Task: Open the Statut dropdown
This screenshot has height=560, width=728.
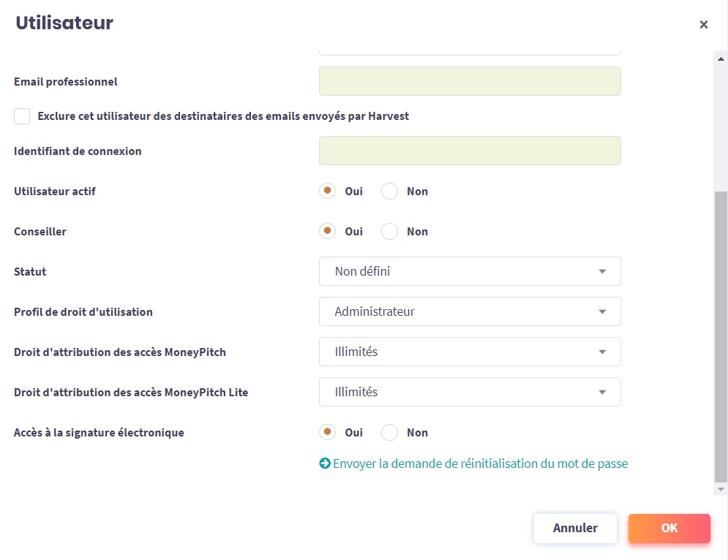Action: [470, 271]
